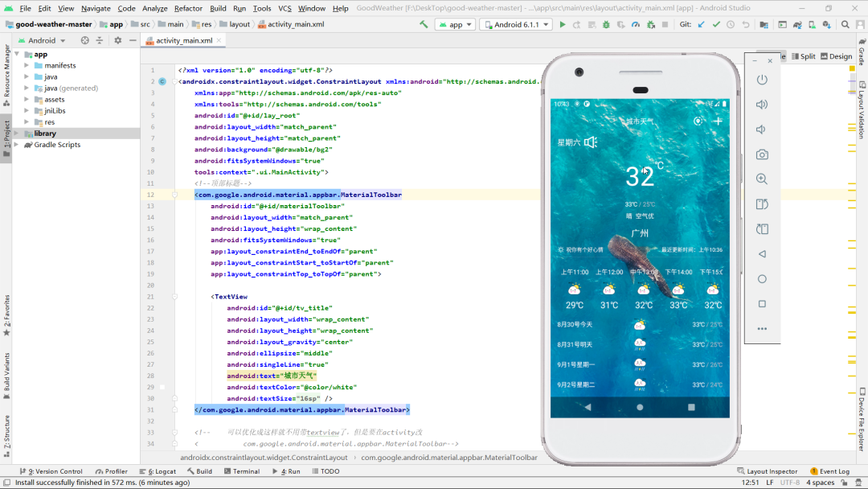Expand the manifests folder
The height and width of the screenshot is (489, 868).
[27, 65]
